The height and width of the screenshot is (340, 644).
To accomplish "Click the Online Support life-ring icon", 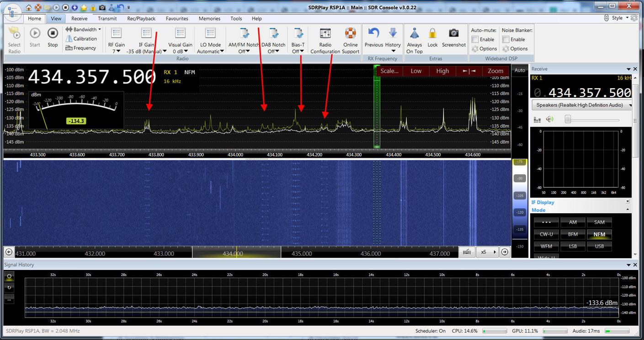I will point(350,33).
